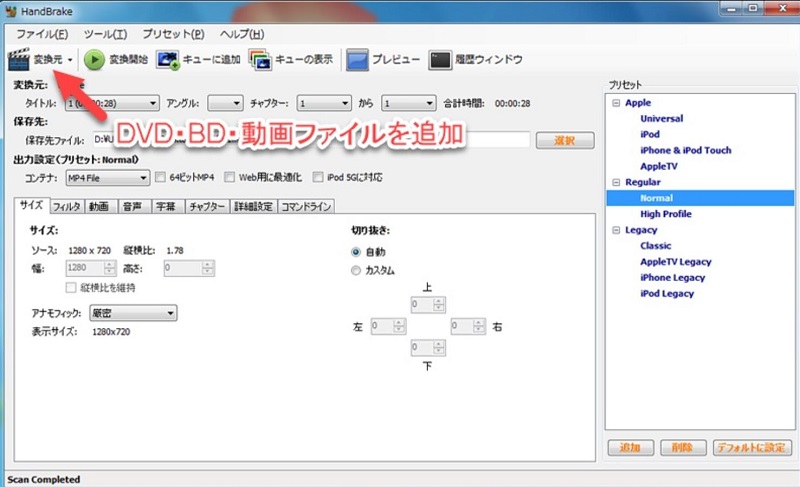Select the iPod Legacy preset
Viewport: 800px width, 487px height.
pyautogui.click(x=667, y=293)
